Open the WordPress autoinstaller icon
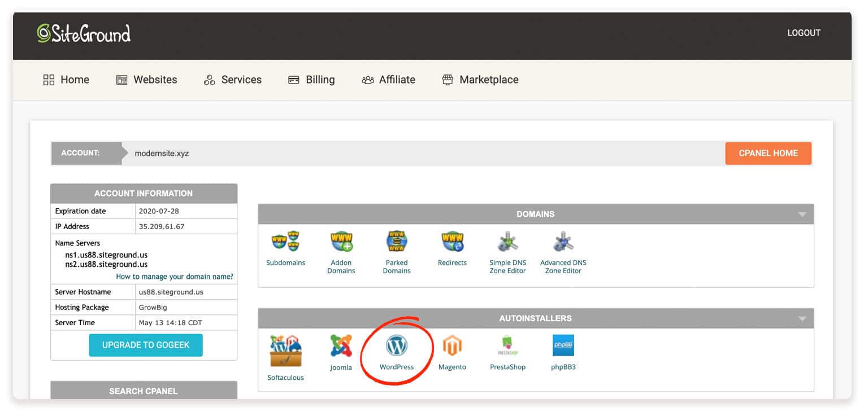The width and height of the screenshot is (868, 416). [x=396, y=345]
